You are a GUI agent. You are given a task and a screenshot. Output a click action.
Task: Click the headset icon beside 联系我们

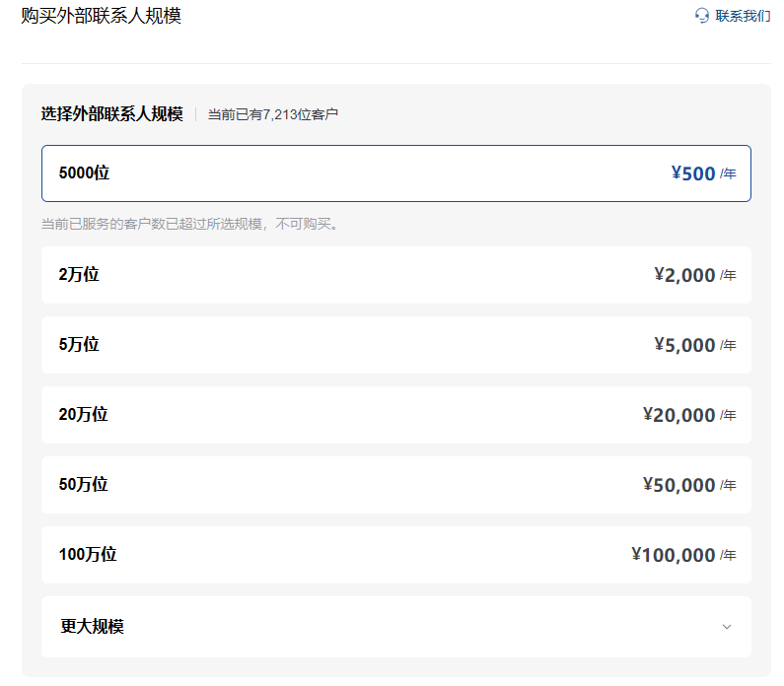pyautogui.click(x=702, y=16)
